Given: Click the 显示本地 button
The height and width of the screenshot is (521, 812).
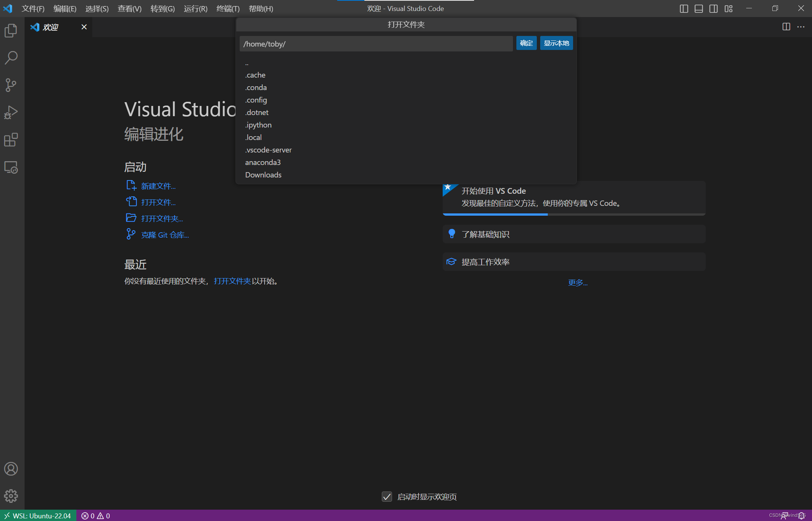Looking at the screenshot, I should (x=556, y=43).
